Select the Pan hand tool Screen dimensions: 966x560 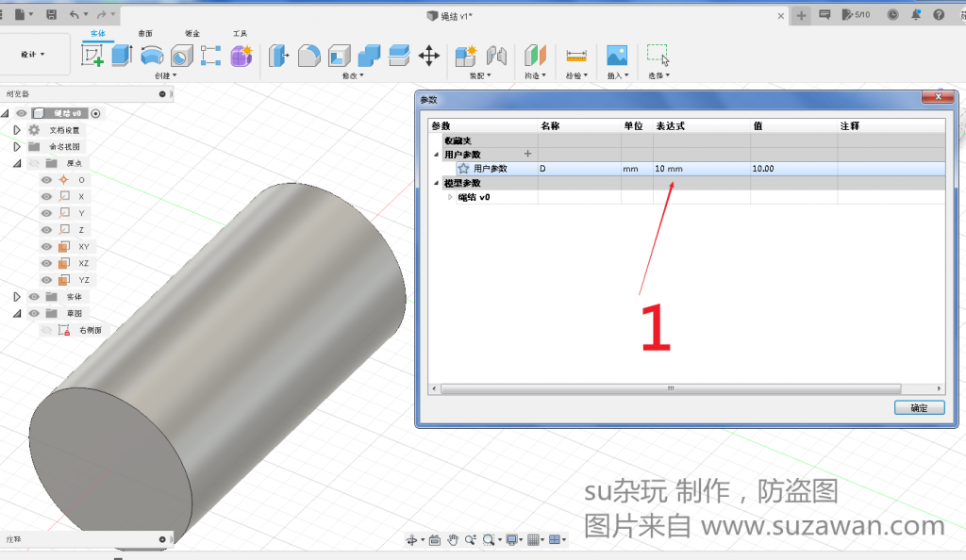coord(453,539)
